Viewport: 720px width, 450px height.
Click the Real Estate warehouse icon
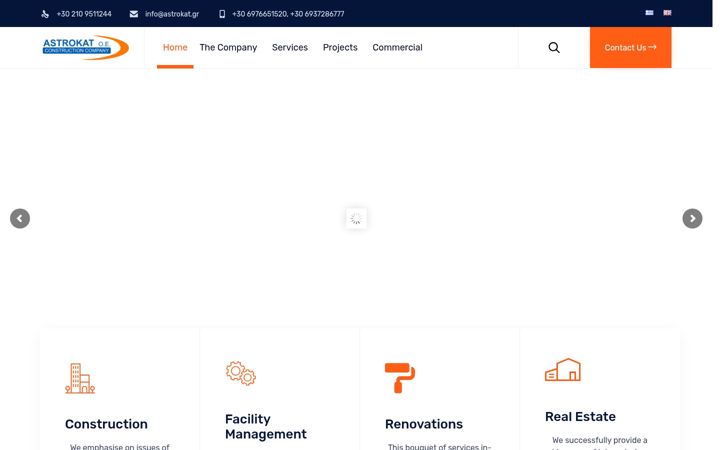pos(562,370)
